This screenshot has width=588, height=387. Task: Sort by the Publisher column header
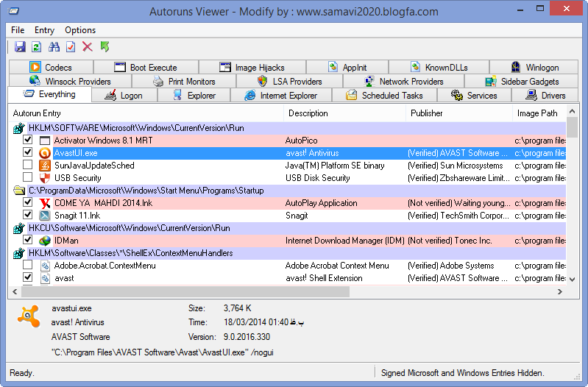tap(427, 113)
